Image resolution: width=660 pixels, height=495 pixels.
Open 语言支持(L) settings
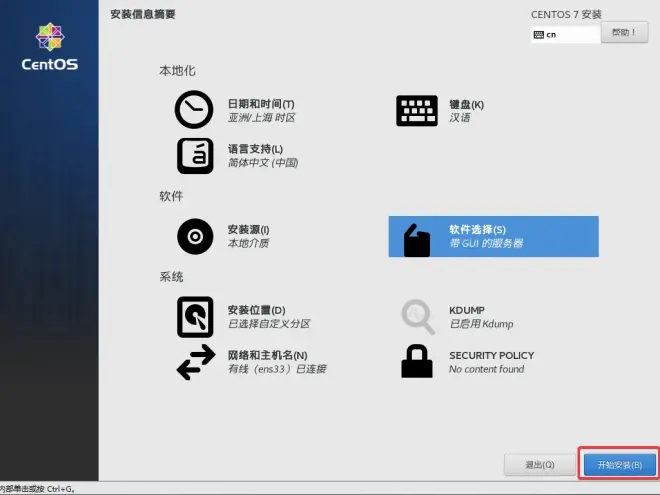click(255, 149)
